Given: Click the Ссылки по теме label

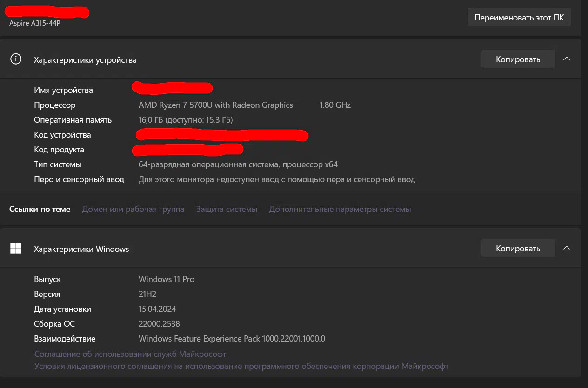Looking at the screenshot, I should tap(40, 209).
